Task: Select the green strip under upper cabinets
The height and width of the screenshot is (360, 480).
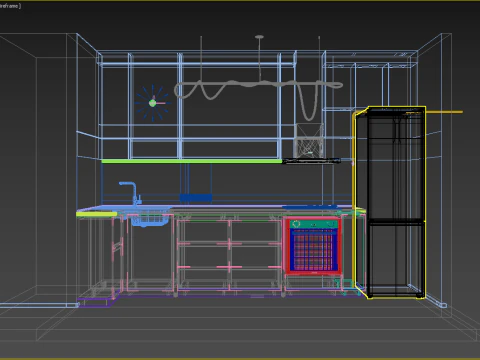Action: click(x=192, y=161)
